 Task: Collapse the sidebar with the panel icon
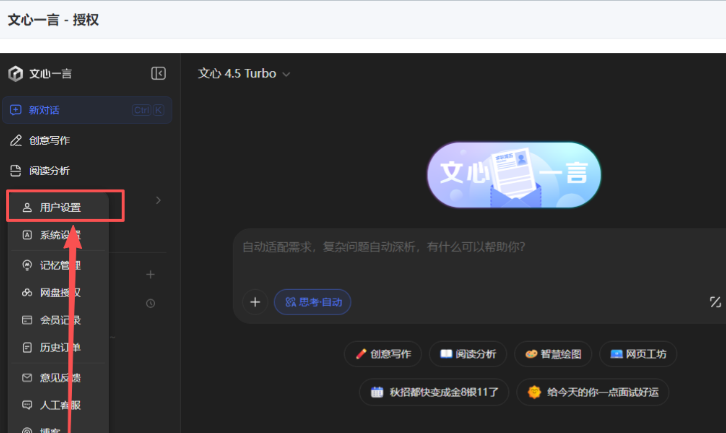click(x=158, y=73)
